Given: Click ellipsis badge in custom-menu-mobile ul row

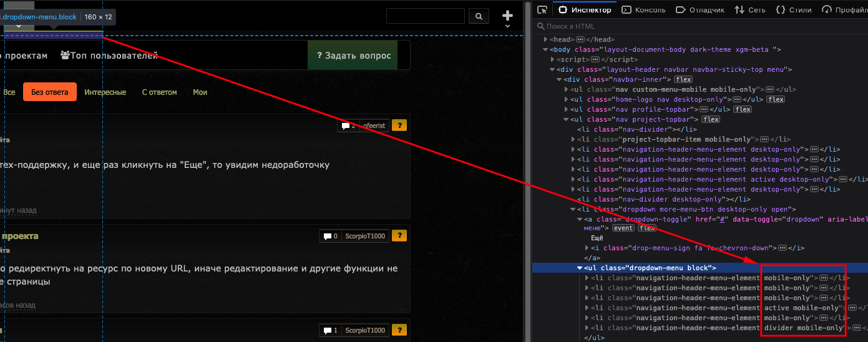Looking at the screenshot, I should click(x=770, y=89).
